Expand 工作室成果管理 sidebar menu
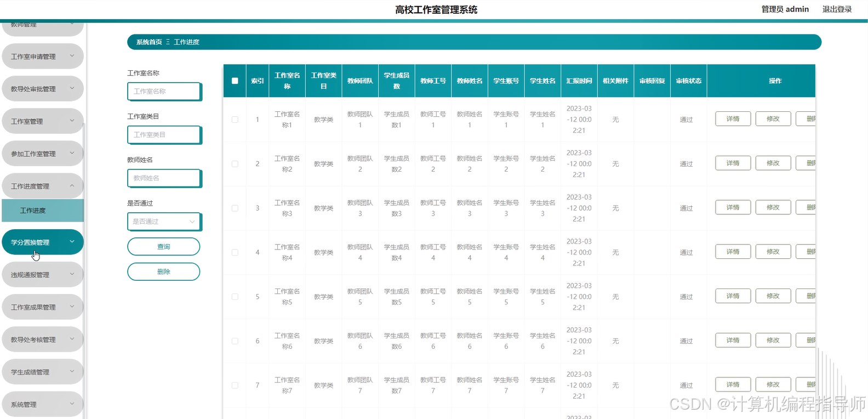This screenshot has height=419, width=868. tap(43, 307)
